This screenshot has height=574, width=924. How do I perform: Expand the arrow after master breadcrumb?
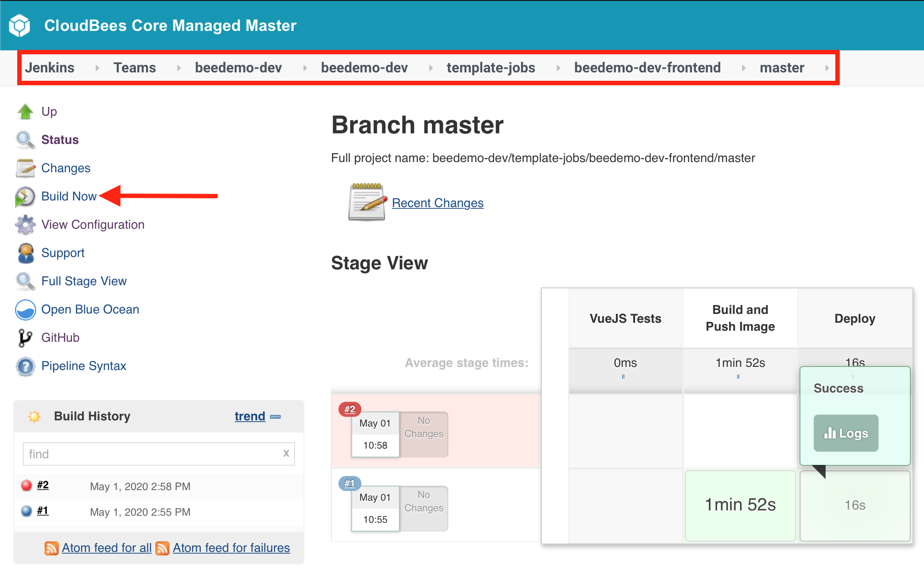(827, 68)
